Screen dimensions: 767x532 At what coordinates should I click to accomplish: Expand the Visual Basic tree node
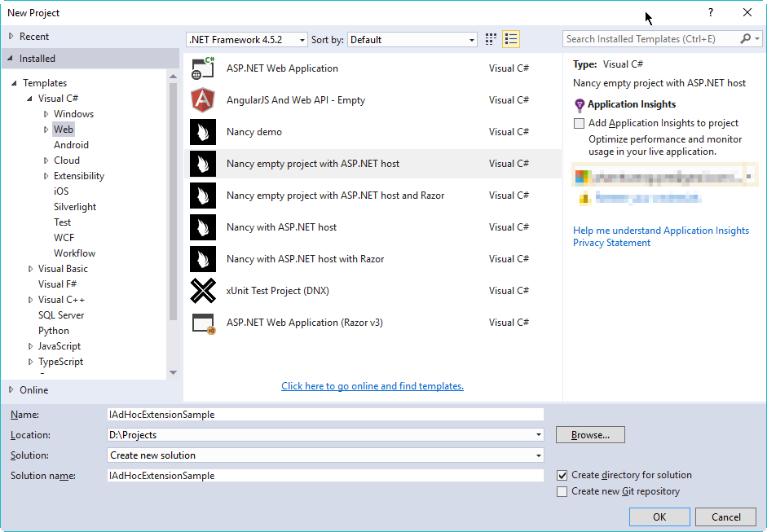click(30, 269)
